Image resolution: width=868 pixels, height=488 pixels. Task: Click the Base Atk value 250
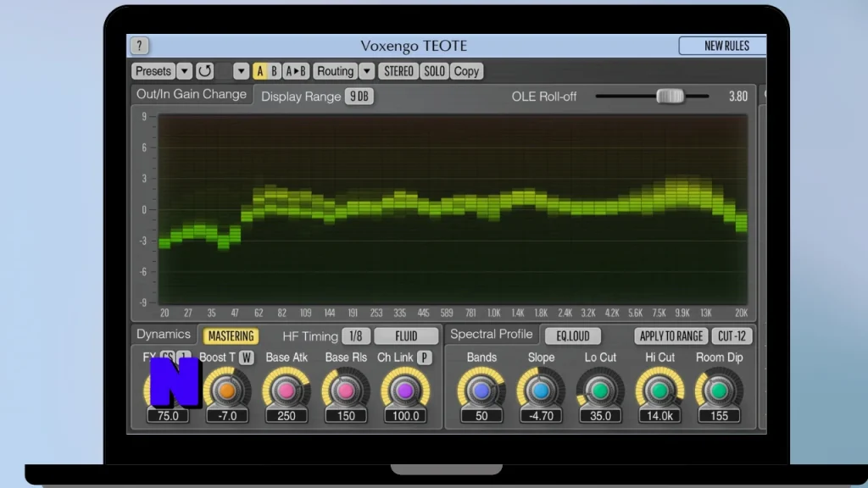[x=287, y=415]
